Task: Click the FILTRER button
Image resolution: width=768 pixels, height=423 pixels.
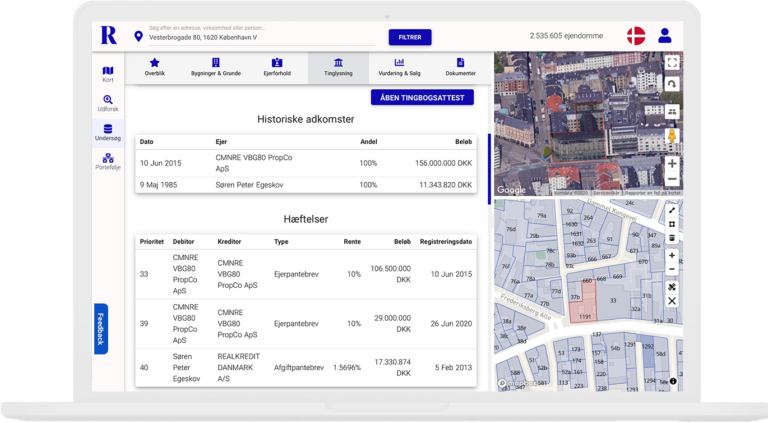Action: (410, 37)
